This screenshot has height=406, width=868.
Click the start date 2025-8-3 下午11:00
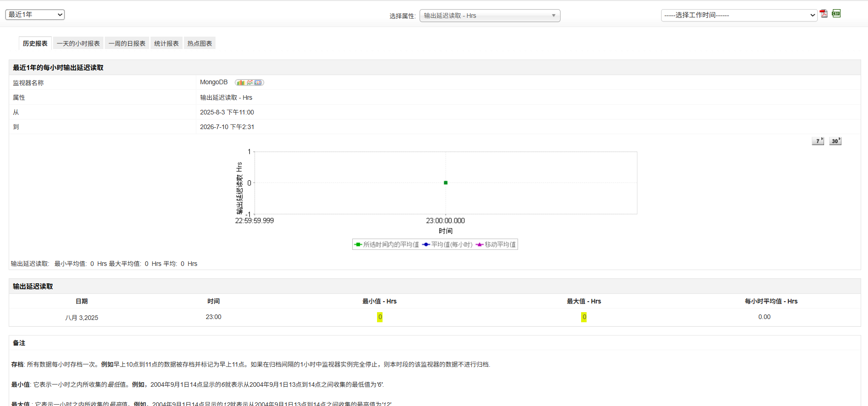point(227,112)
